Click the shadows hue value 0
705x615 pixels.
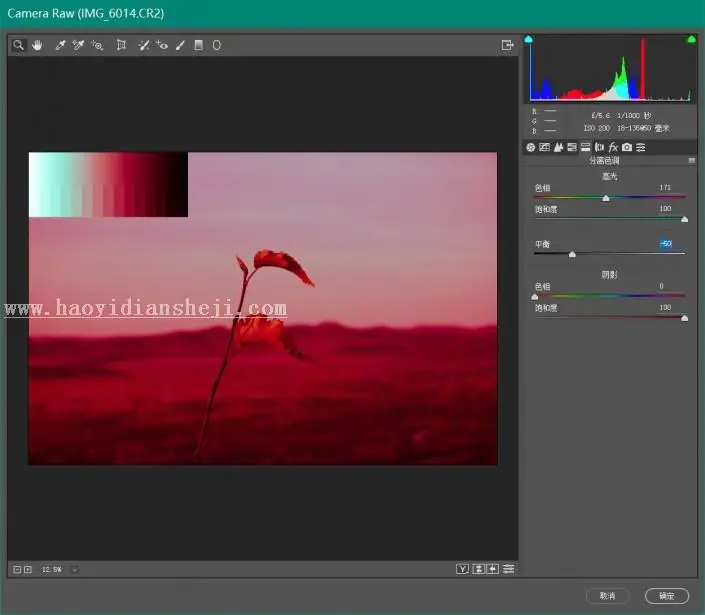[661, 286]
